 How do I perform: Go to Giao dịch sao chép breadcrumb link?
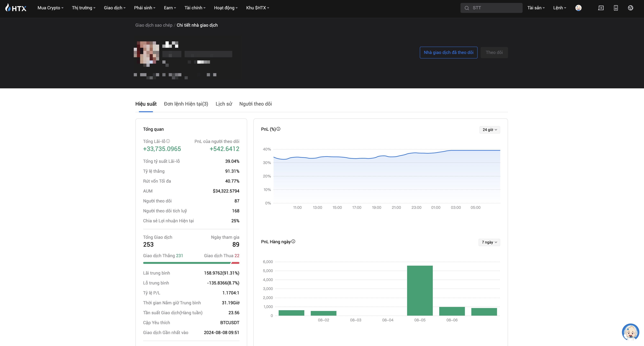(154, 25)
